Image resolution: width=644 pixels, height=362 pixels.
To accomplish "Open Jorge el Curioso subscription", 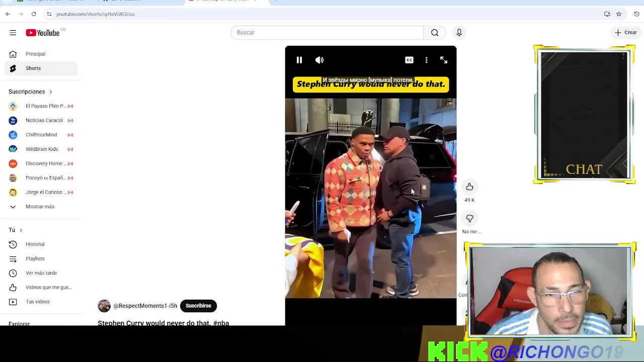I will click(x=41, y=192).
